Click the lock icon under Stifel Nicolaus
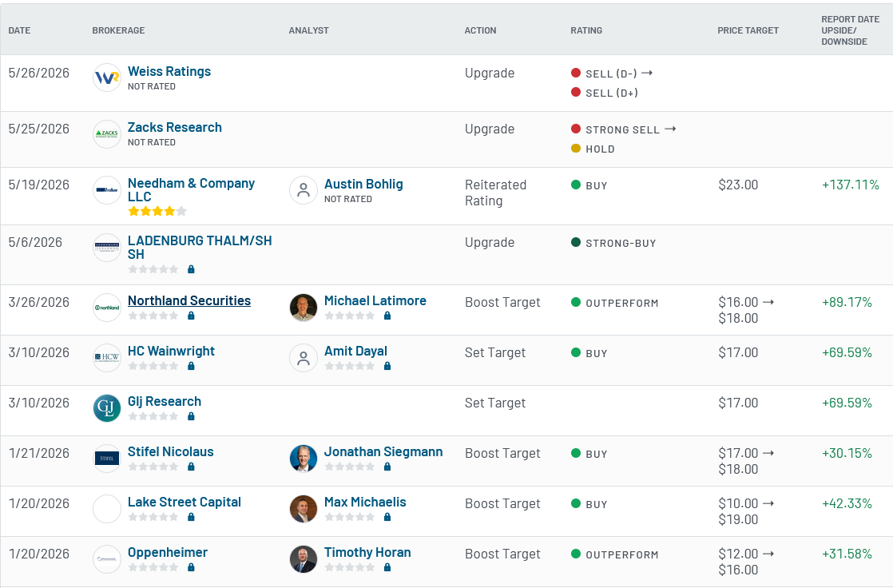The width and height of the screenshot is (893, 588). [192, 467]
